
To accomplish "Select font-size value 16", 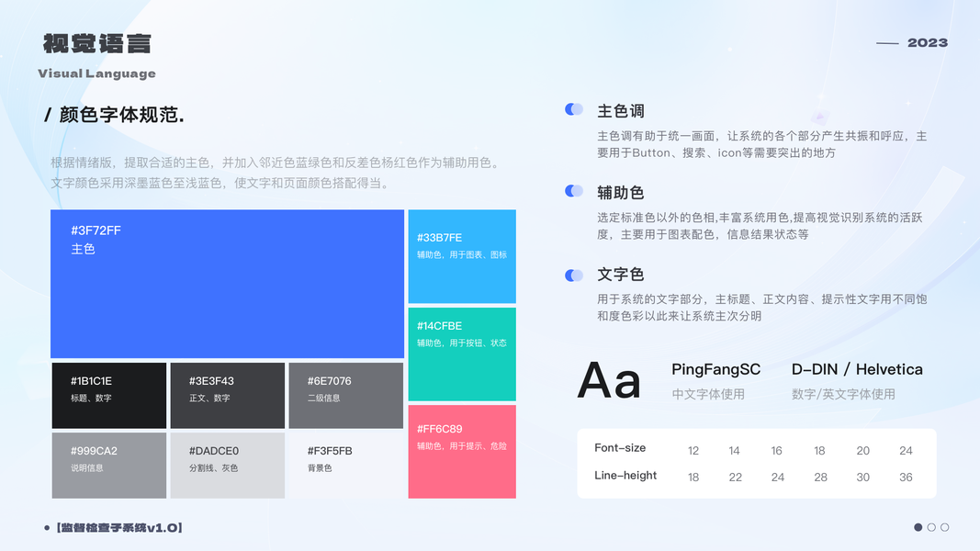I will [776, 450].
